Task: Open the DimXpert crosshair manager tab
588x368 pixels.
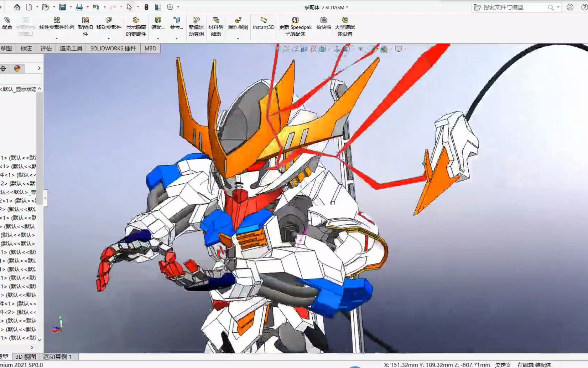Action: click(x=4, y=68)
